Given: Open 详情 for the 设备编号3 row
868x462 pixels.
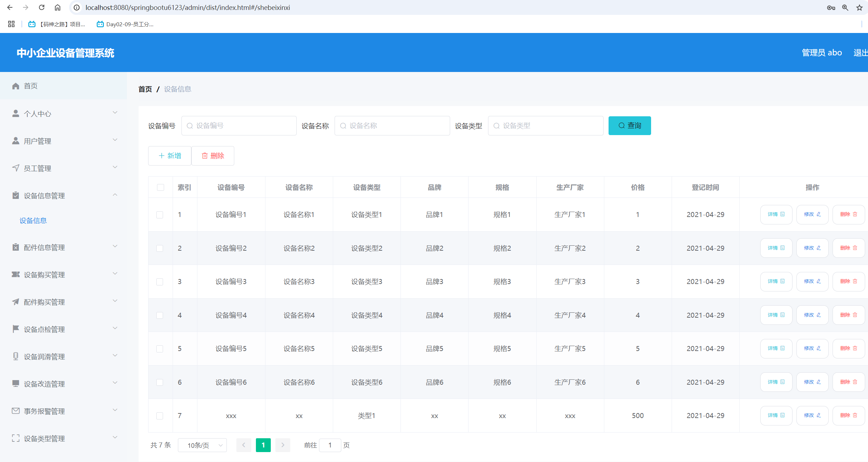Looking at the screenshot, I should pos(776,281).
